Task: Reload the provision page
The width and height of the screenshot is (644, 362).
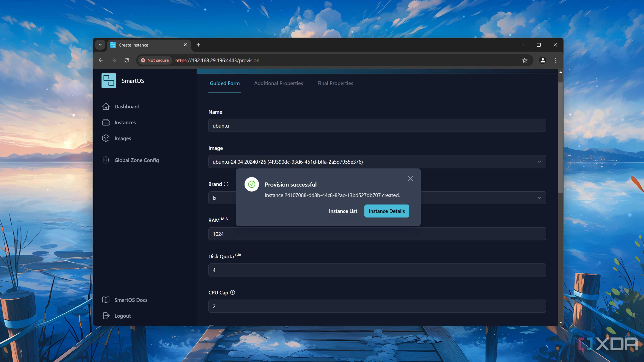Action: click(x=127, y=60)
